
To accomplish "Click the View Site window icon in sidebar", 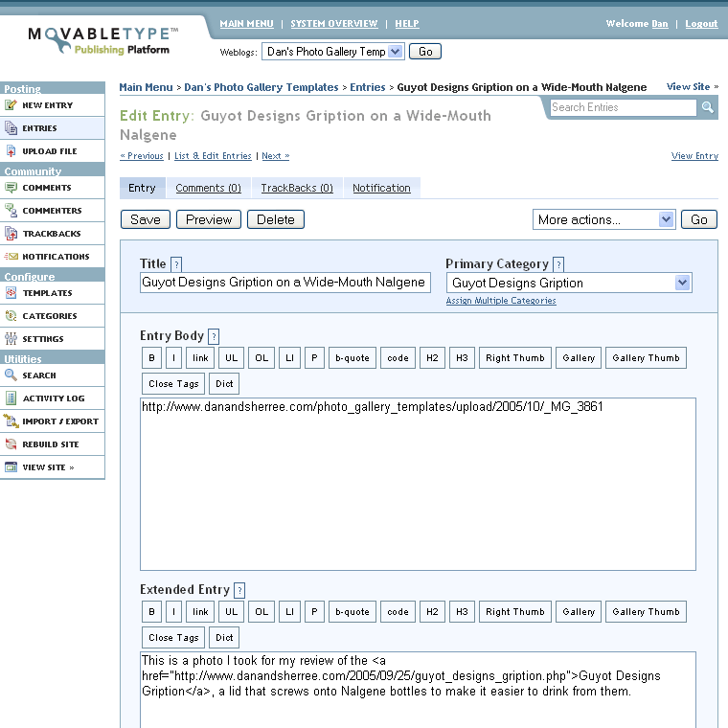I will click(x=11, y=467).
